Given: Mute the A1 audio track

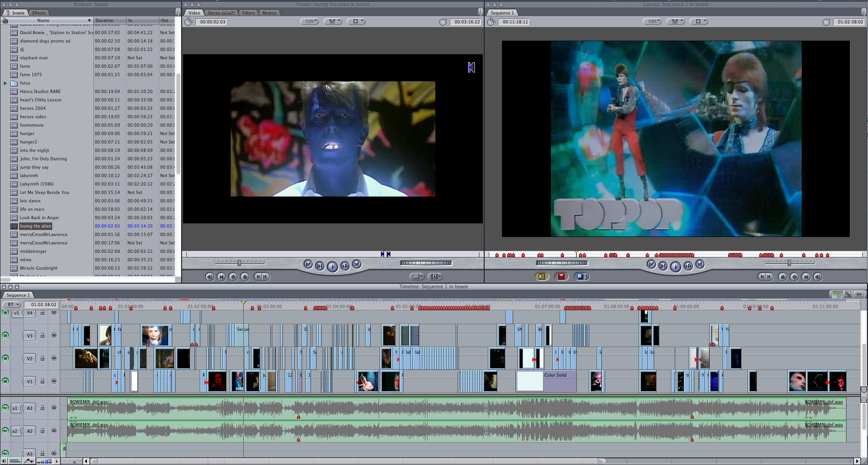Looking at the screenshot, I should pos(6,408).
